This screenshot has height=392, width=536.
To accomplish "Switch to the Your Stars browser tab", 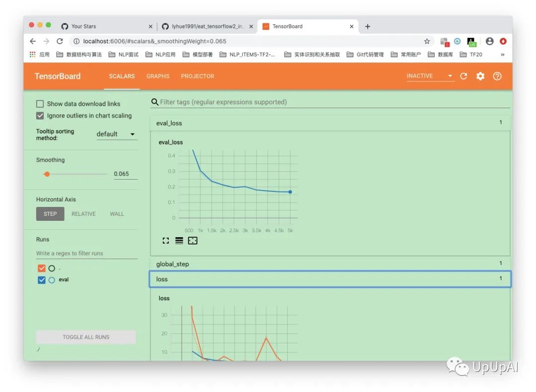I will click(x=106, y=26).
